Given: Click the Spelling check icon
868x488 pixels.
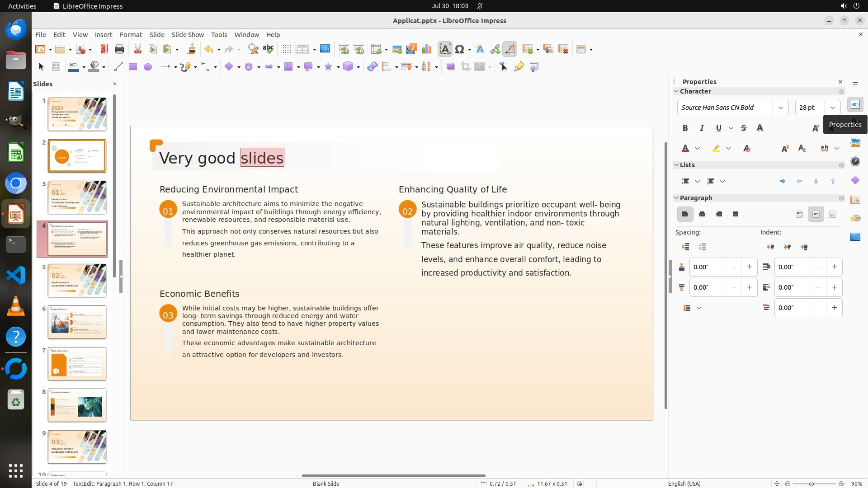Looking at the screenshot, I should [268, 49].
